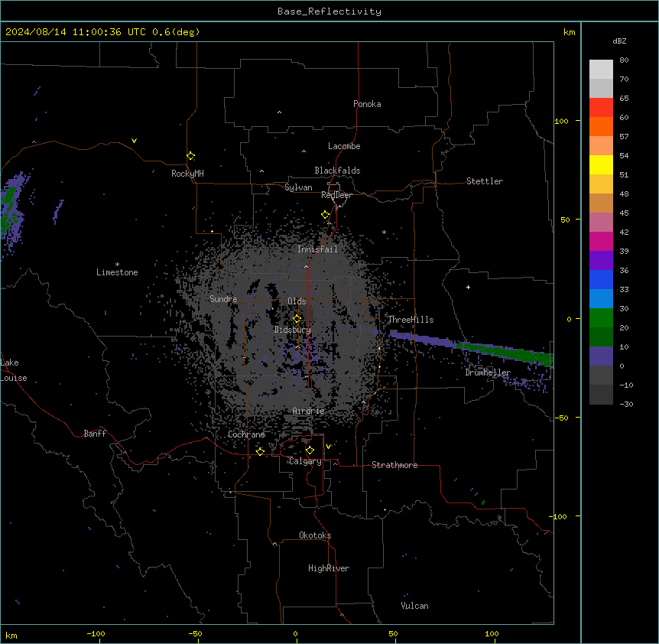Image resolution: width=659 pixels, height=644 pixels.
Task: Click asterisk marker east of Innisfail
Action: pos(384,232)
